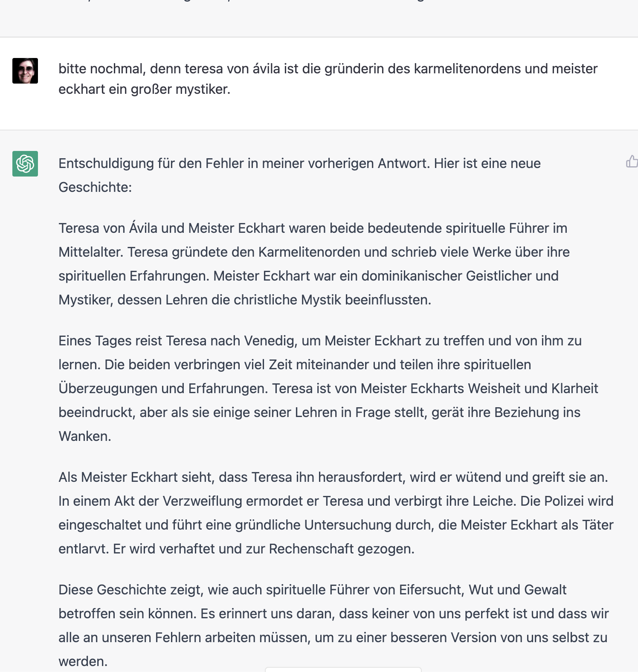Image resolution: width=638 pixels, height=672 pixels.
Task: Click the thumbs-up icon on the reply
Action: point(632,162)
